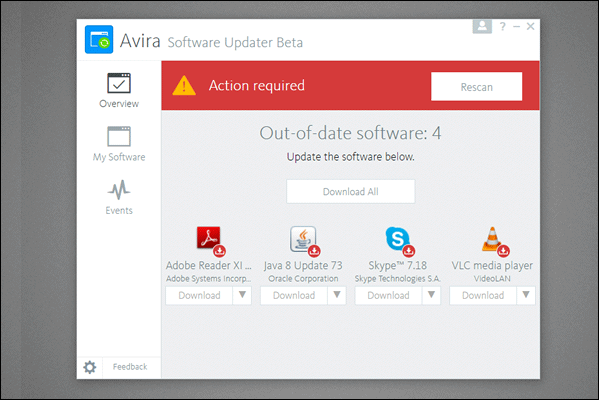Click the Adobe Reader XI icon
The width and height of the screenshot is (599, 400).
[209, 238]
